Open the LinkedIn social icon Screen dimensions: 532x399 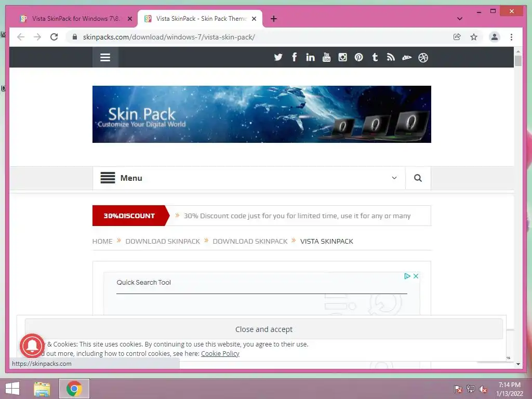click(310, 57)
